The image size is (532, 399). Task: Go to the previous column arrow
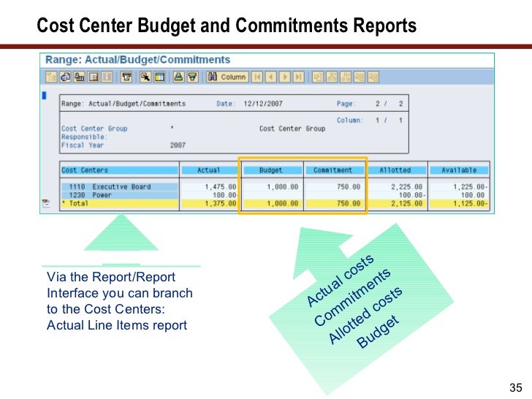point(270,77)
